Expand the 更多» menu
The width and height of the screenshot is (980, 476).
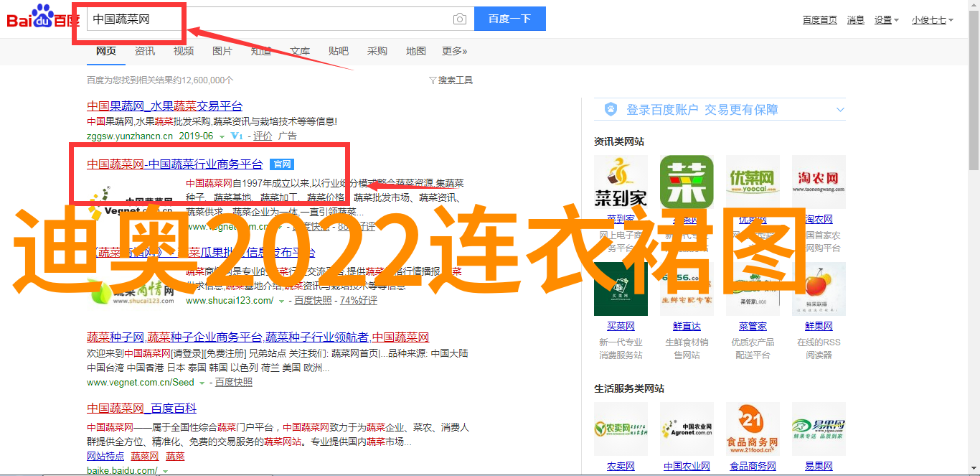click(454, 51)
